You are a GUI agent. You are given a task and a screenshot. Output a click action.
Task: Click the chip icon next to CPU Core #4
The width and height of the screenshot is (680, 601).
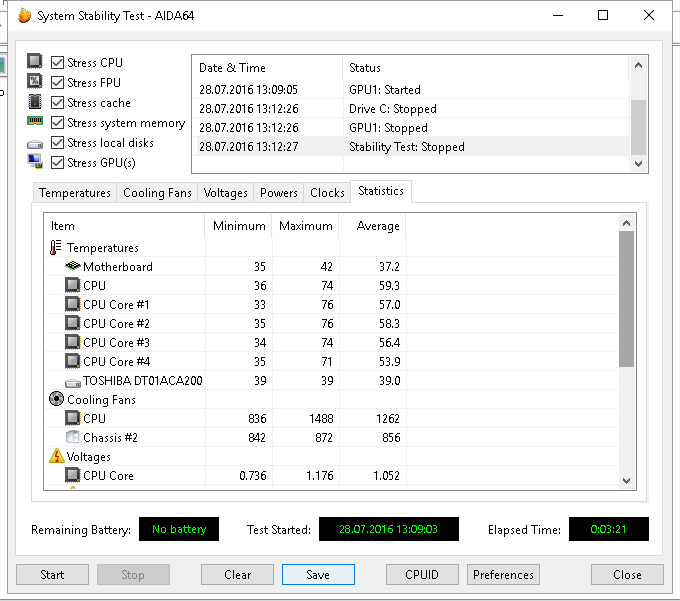tap(72, 361)
